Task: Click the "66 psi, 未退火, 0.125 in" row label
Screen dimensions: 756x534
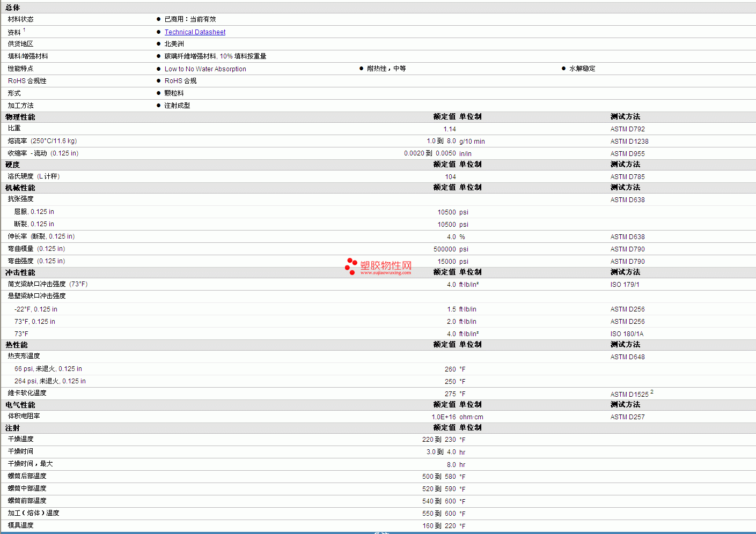Action: 48,369
